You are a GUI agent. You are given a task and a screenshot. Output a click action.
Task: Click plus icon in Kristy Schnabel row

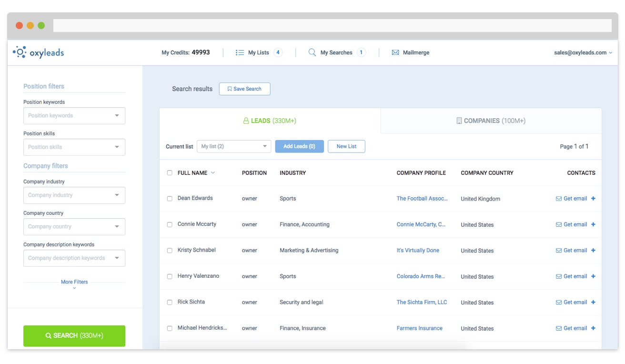coord(593,250)
